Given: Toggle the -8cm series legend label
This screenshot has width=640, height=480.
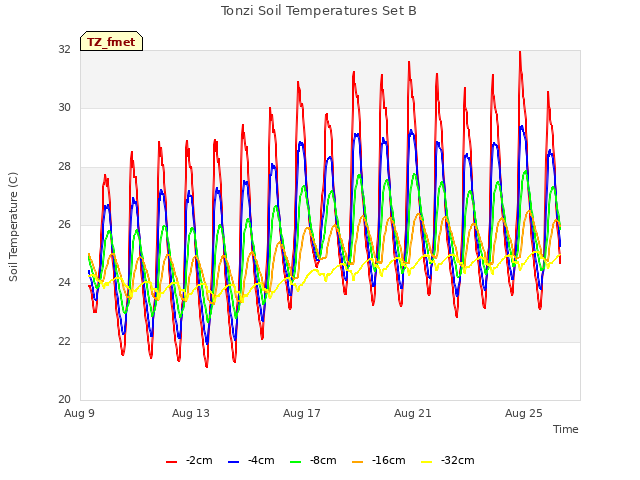Looking at the screenshot, I should pyautogui.click(x=323, y=460).
